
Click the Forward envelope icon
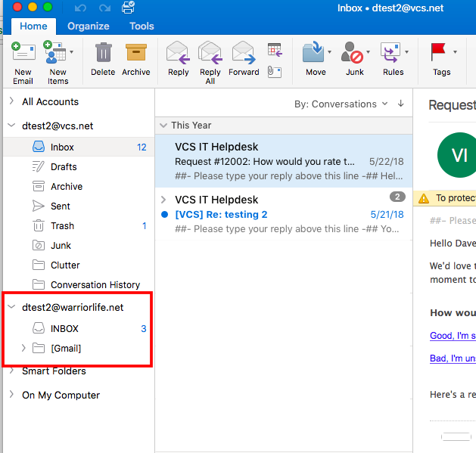[244, 53]
